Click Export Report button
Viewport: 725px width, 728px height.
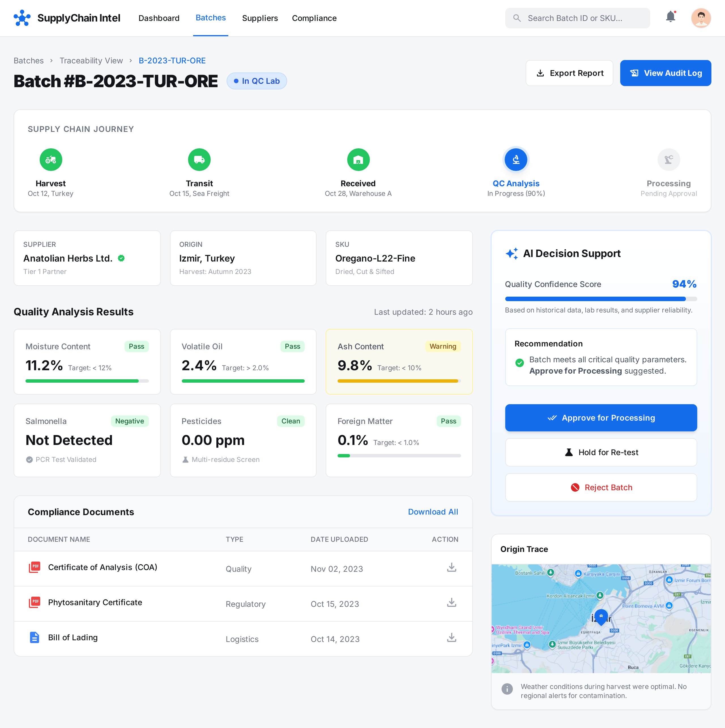coord(569,73)
